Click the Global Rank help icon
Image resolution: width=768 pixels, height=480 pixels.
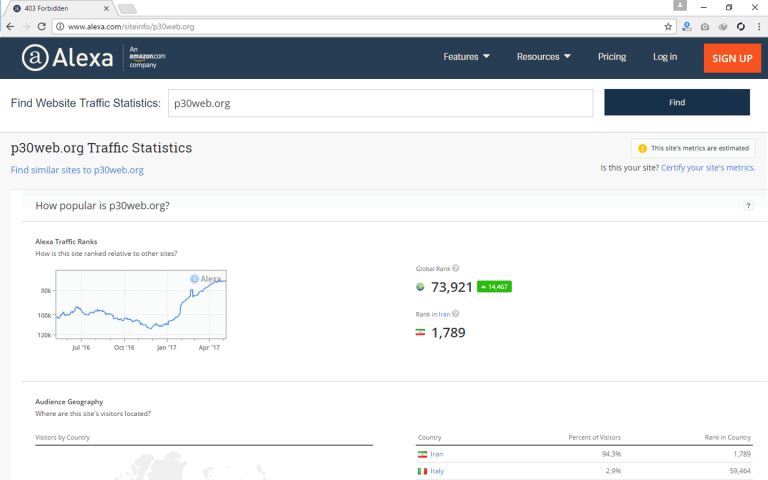(456, 268)
